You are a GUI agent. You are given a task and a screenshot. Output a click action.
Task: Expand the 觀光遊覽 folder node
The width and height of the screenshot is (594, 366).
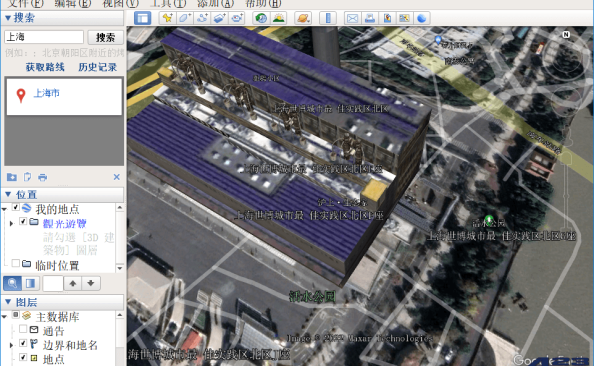point(11,223)
